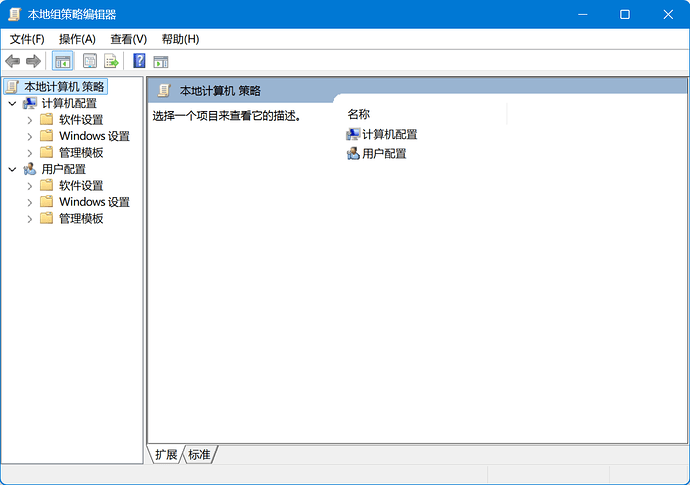Viewport: 690px width, 485px height.
Task: Toggle Show/Hide Console Tree toolbar button
Action: [62, 61]
